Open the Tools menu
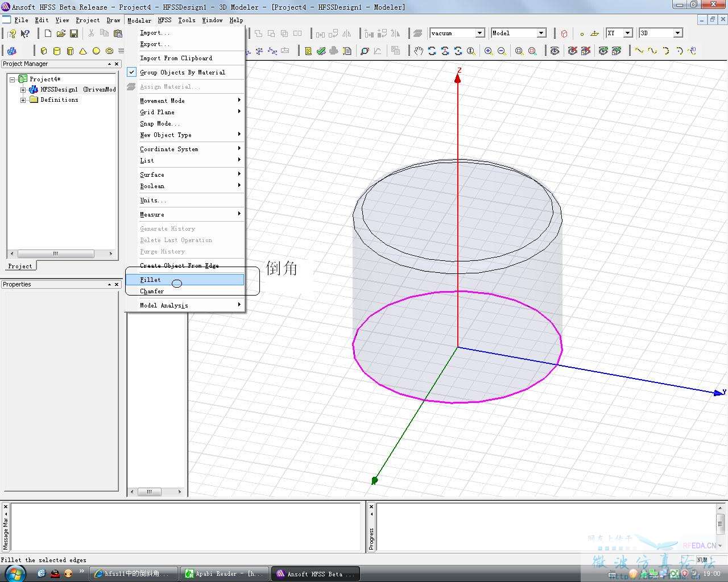The image size is (728, 582). click(187, 20)
